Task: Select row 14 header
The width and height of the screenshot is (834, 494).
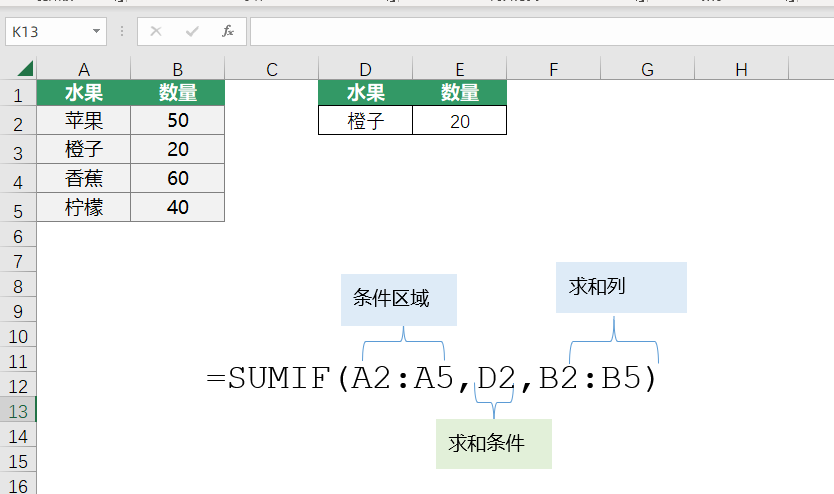Action: [x=18, y=436]
